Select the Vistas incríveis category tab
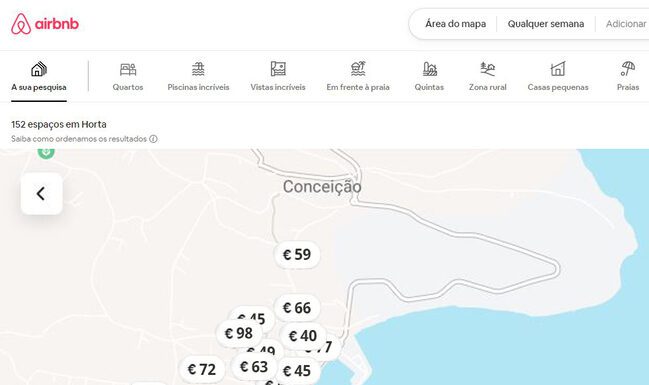The image size is (649, 385). 278,77
